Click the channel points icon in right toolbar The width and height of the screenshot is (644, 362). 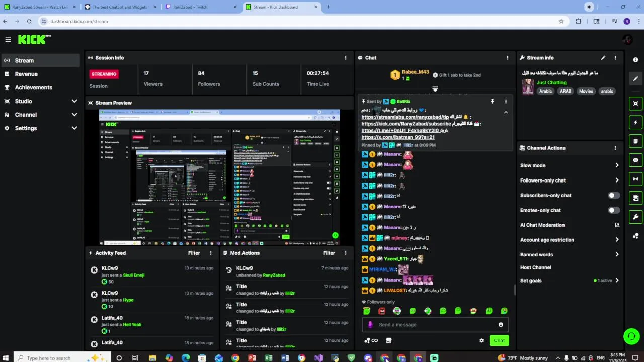(635, 236)
